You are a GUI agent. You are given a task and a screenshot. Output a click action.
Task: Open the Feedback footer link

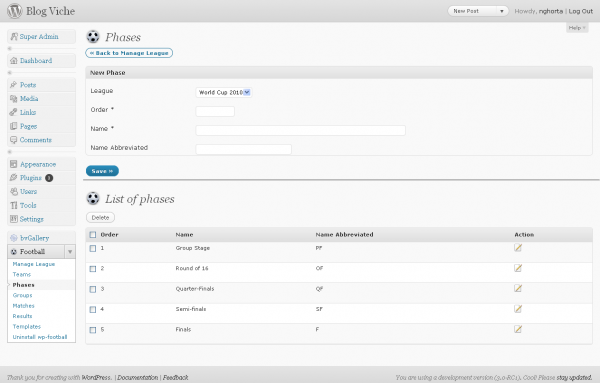point(175,377)
